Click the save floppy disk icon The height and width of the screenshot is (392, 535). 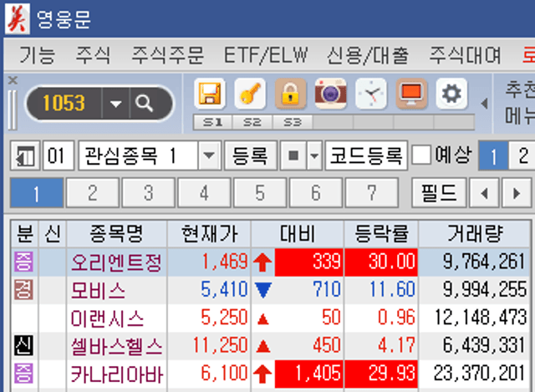pyautogui.click(x=210, y=94)
